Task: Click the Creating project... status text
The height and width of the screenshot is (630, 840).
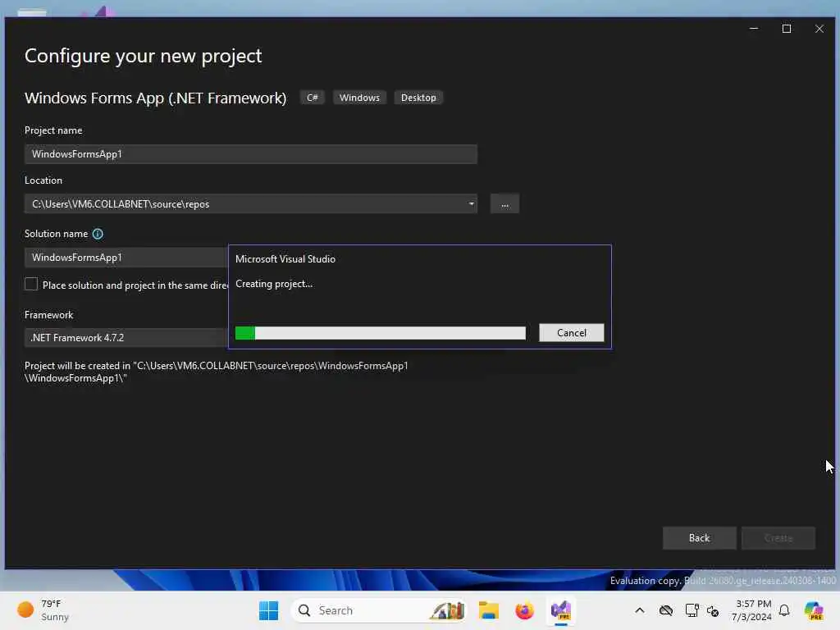Action: (x=274, y=284)
